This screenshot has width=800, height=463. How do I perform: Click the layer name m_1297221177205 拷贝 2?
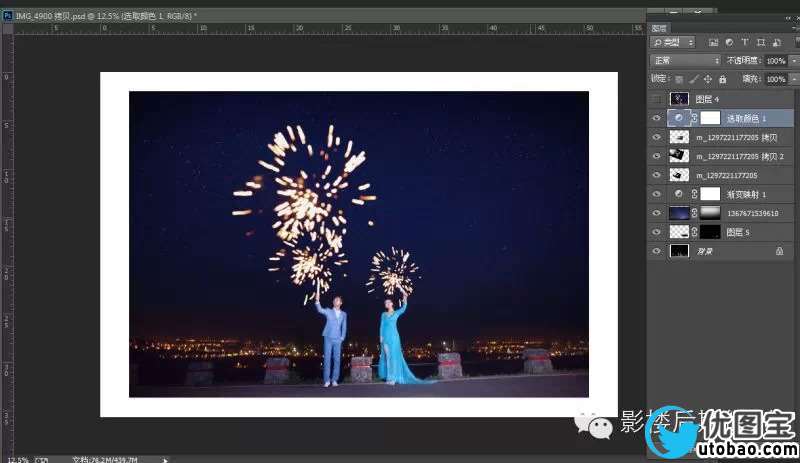point(740,156)
